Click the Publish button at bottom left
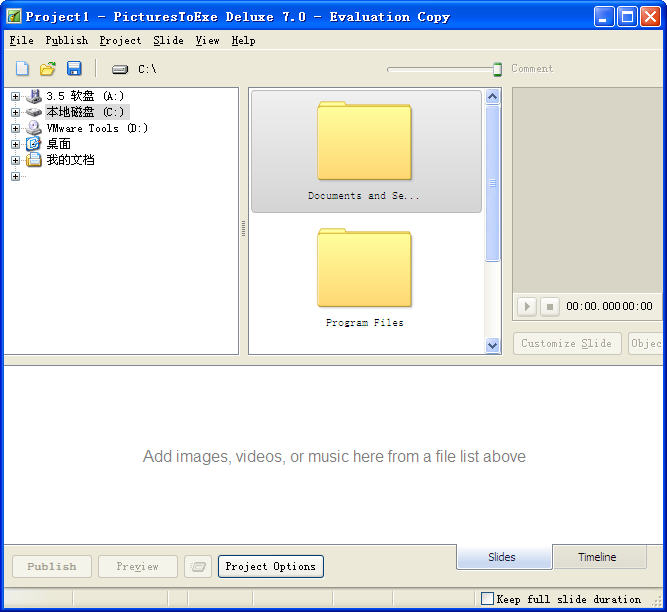This screenshot has width=667, height=612. [52, 566]
